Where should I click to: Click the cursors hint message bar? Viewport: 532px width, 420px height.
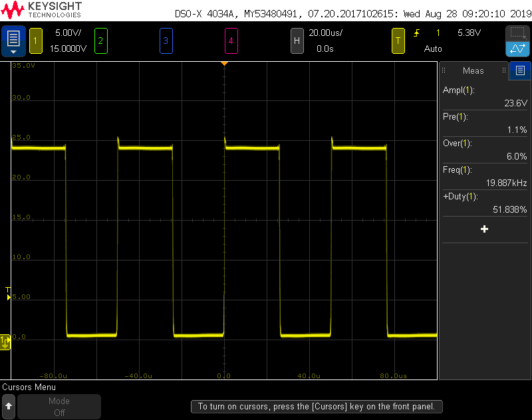(317, 407)
